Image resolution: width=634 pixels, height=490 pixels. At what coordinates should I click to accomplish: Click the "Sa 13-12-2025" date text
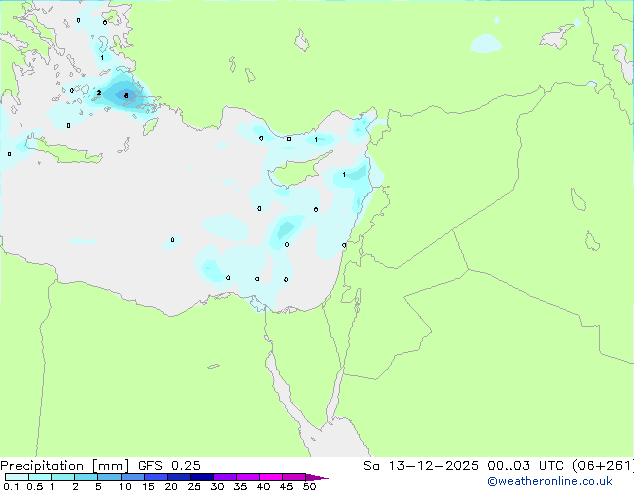(421, 466)
